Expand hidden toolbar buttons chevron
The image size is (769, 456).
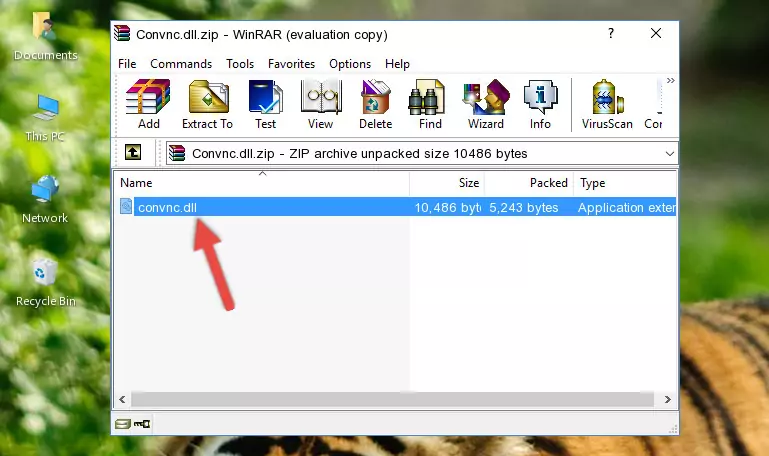pyautogui.click(x=670, y=80)
